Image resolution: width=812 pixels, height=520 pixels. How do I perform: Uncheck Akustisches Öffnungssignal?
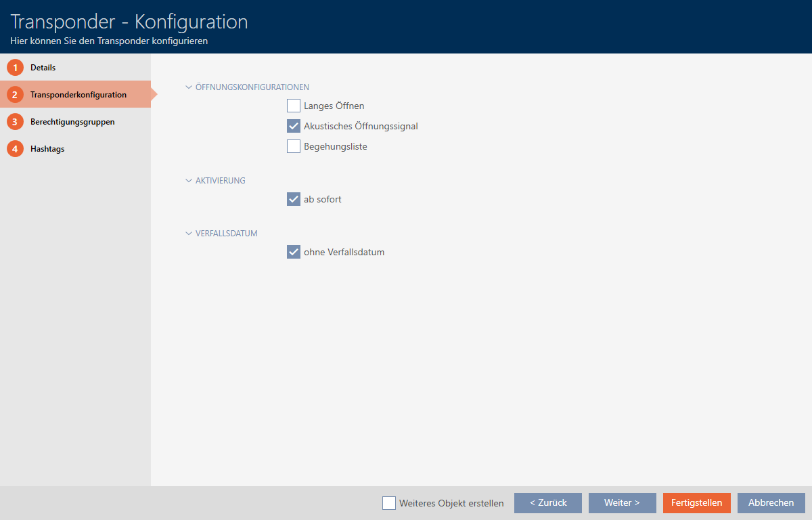point(294,126)
